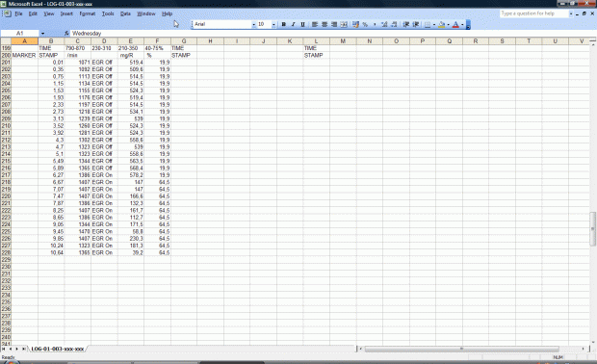Open the font size dropdown
Image resolution: width=597 pixels, height=364 pixels.
point(273,24)
